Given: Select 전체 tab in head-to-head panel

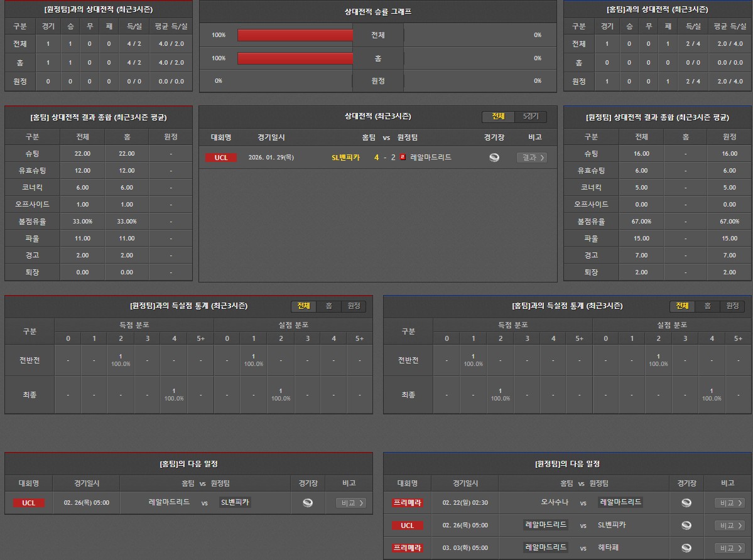Looking at the screenshot, I should [x=498, y=117].
